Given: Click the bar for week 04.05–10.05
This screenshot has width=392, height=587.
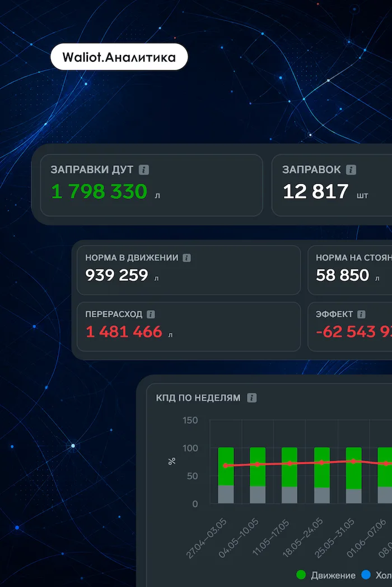Looking at the screenshot, I should (258, 475).
